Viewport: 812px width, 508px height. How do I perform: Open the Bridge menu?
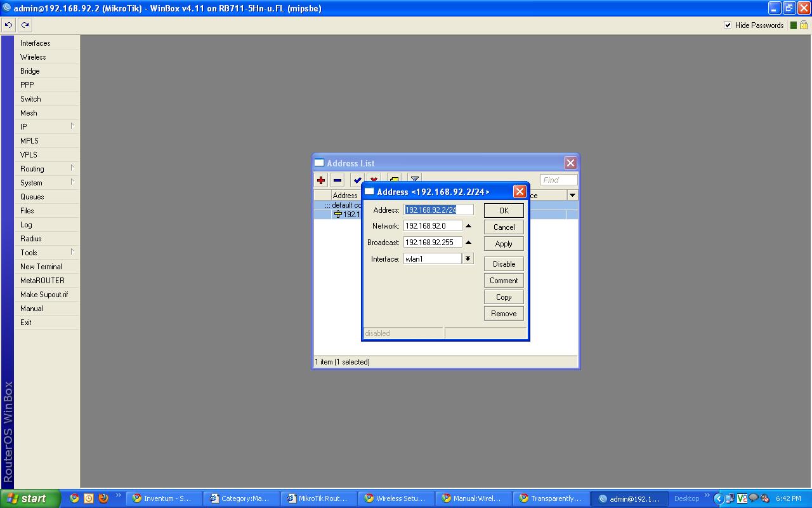48,71
